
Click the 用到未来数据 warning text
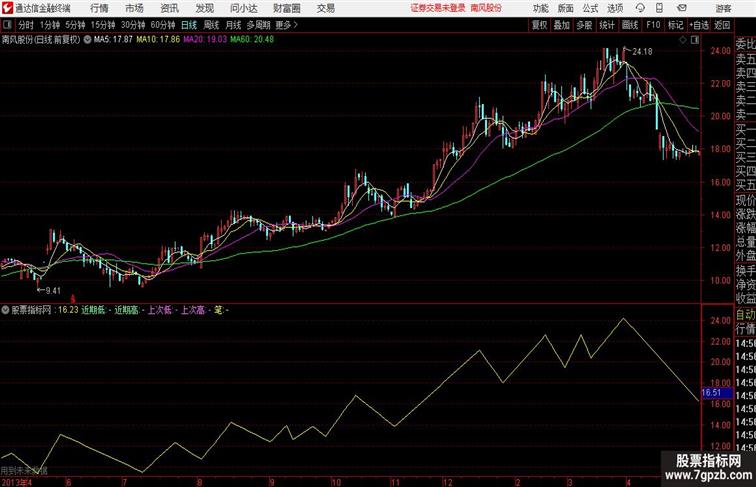click(x=24, y=470)
